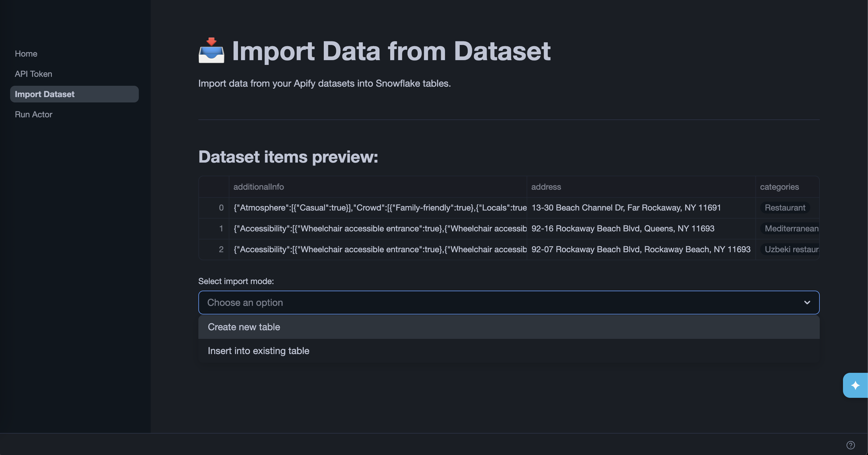868x455 pixels.
Task: Click the categories column header
Action: pos(779,187)
